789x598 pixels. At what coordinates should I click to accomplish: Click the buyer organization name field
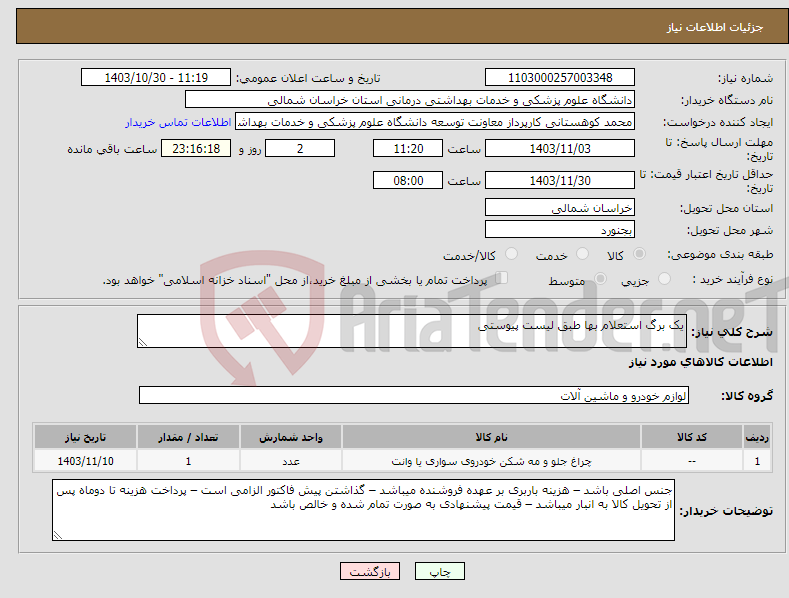pyautogui.click(x=410, y=100)
